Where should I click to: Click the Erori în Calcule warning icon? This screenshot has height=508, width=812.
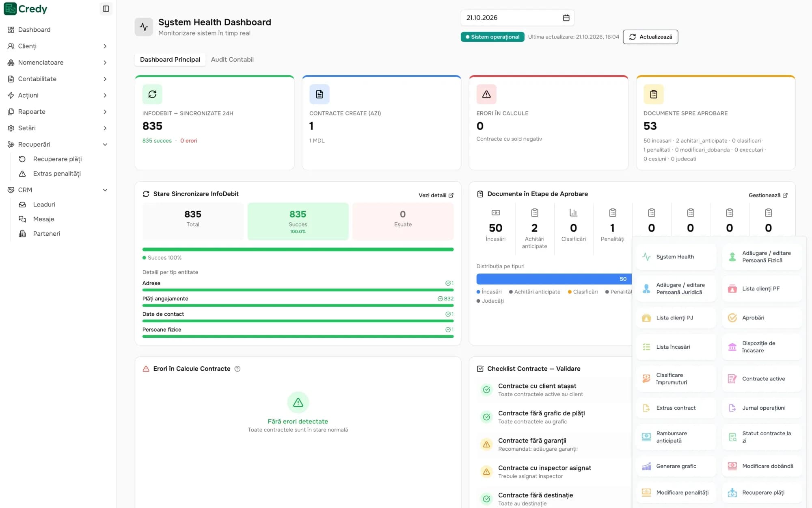486,94
